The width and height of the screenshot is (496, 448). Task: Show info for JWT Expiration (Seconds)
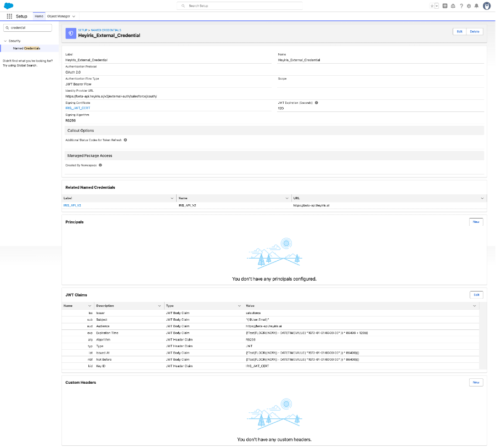click(317, 103)
